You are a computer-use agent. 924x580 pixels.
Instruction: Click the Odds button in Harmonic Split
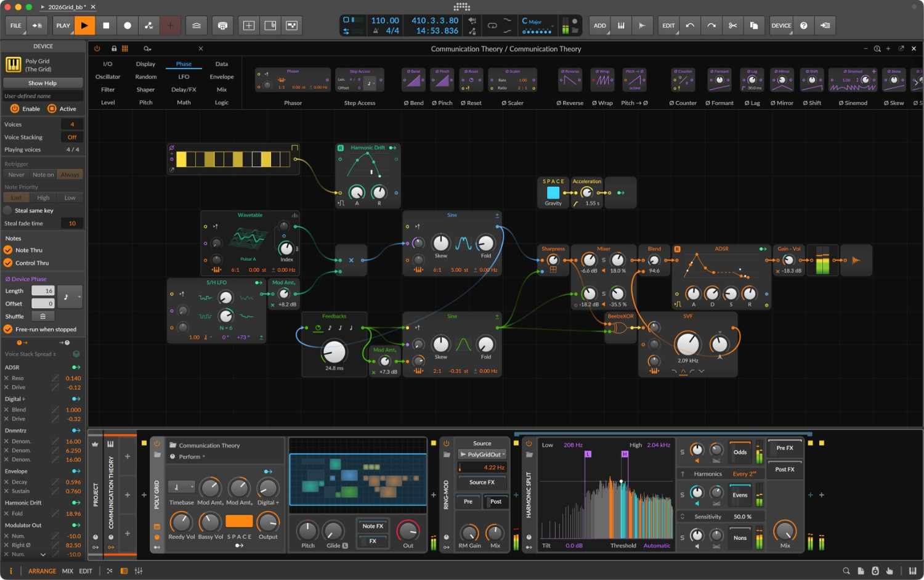click(739, 452)
